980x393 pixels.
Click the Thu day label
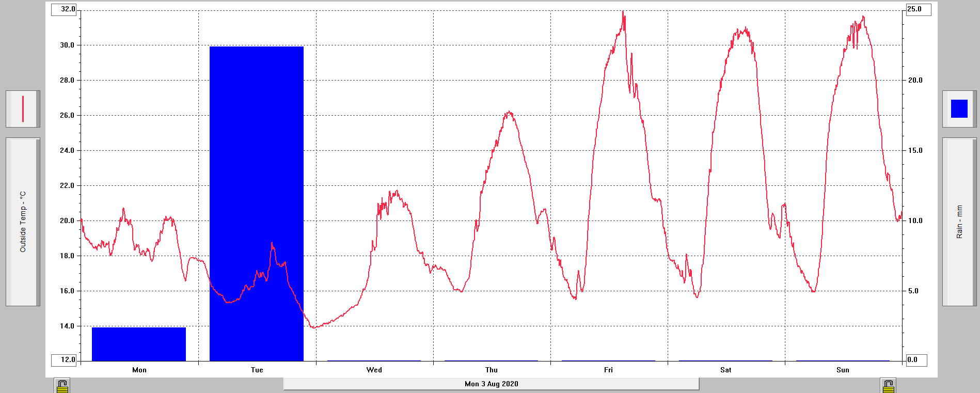click(x=492, y=370)
